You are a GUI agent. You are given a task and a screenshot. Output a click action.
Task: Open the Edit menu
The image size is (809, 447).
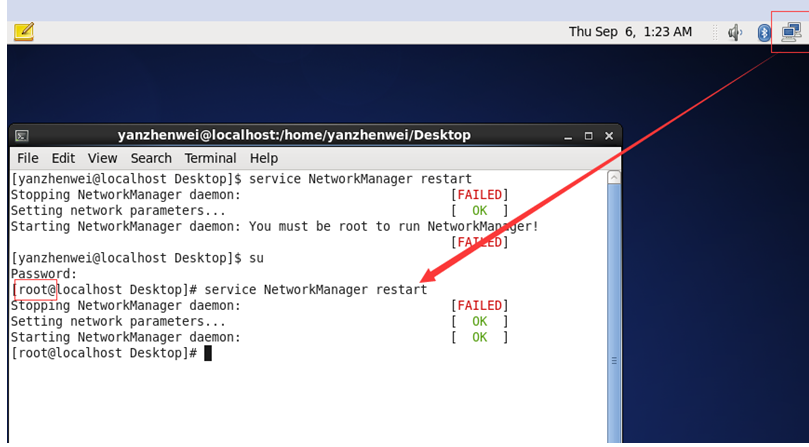[63, 158]
